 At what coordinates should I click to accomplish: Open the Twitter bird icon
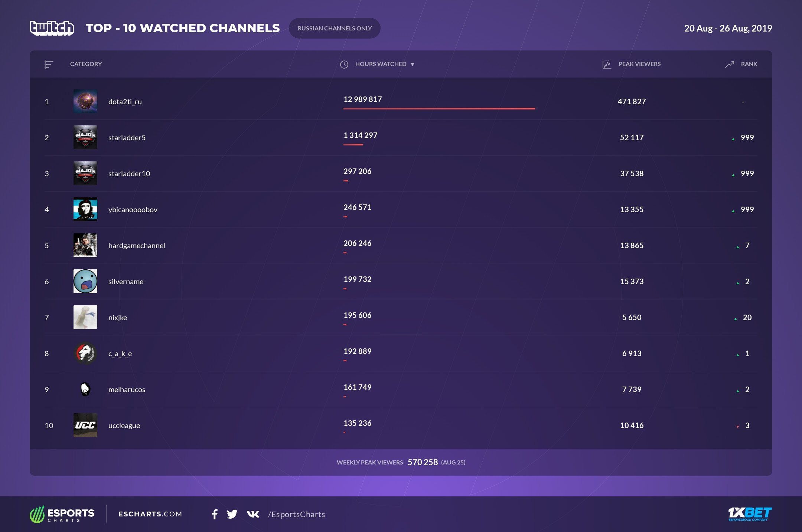[232, 514]
